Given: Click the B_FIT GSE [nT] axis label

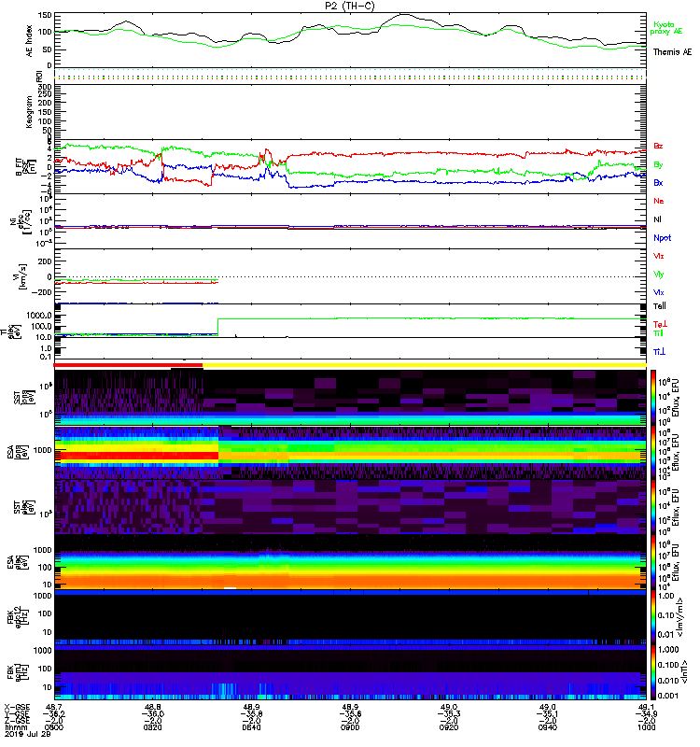Looking at the screenshot, I should (27, 167).
